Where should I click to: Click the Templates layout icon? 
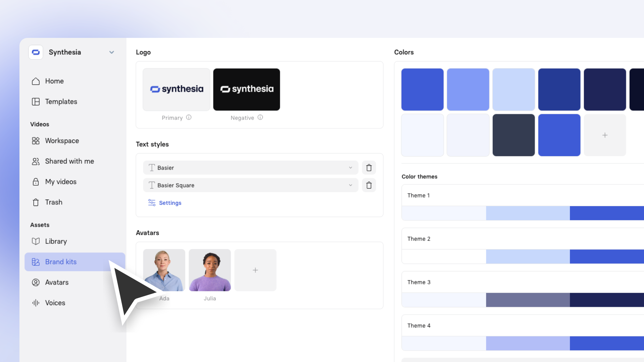point(36,102)
